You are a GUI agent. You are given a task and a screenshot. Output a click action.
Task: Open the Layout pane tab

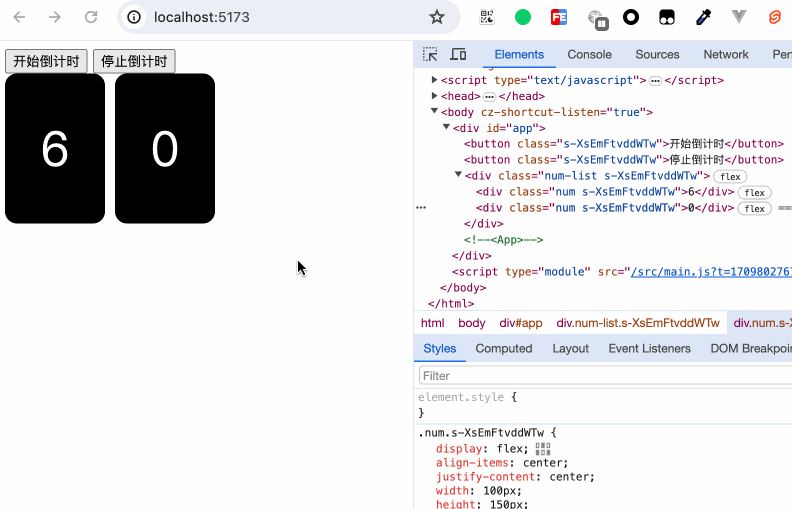[x=570, y=348]
